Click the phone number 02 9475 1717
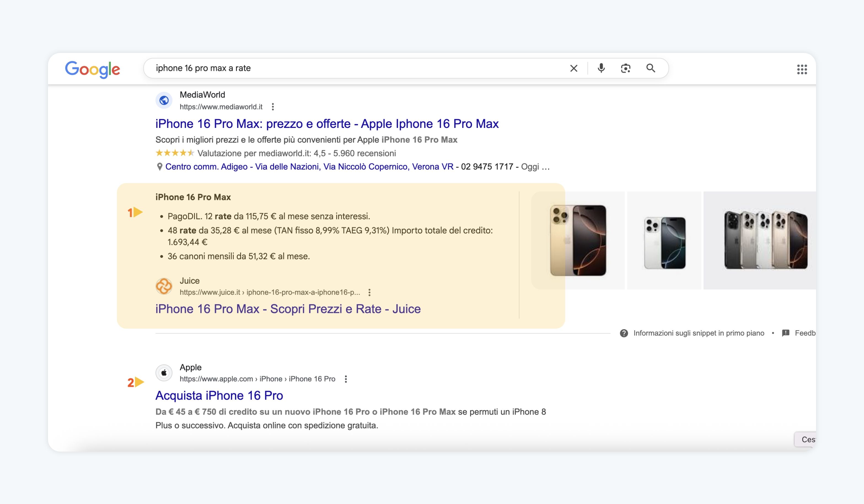Screen dimensions: 864x504 coord(487,167)
